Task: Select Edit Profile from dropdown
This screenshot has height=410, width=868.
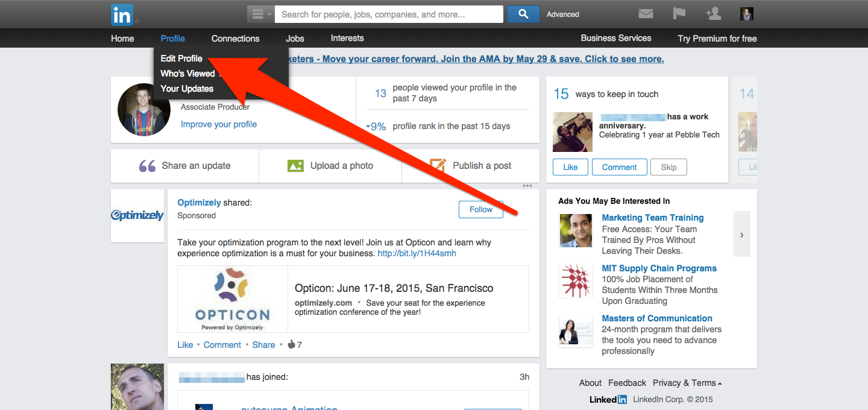Action: pos(181,58)
